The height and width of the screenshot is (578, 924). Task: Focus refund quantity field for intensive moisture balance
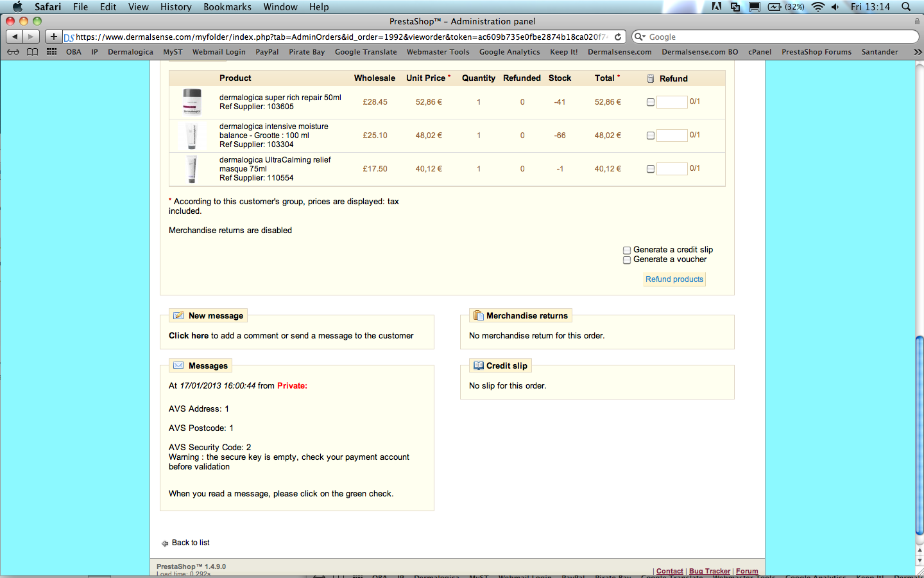[672, 135]
